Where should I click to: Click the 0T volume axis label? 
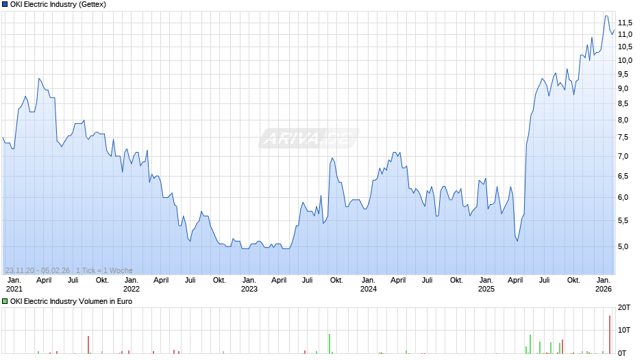[622, 353]
